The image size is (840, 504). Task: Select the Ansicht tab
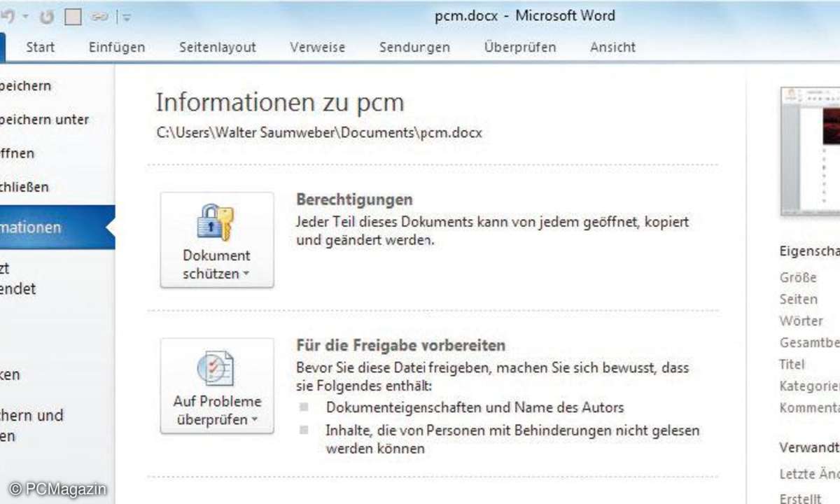point(612,48)
